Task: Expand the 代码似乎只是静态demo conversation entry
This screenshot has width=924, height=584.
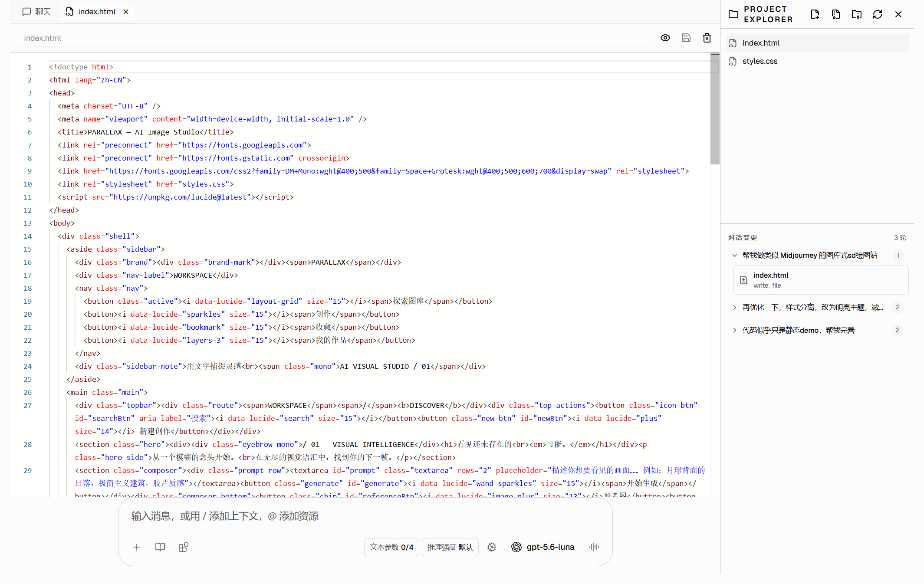Action: pyautogui.click(x=734, y=330)
